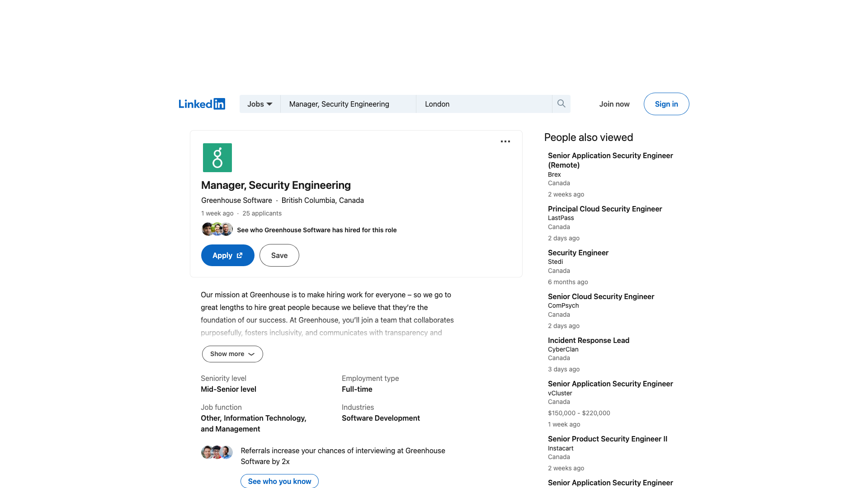Image resolution: width=868 pixels, height=488 pixels.
Task: Open the three-dot more options menu
Action: point(505,141)
